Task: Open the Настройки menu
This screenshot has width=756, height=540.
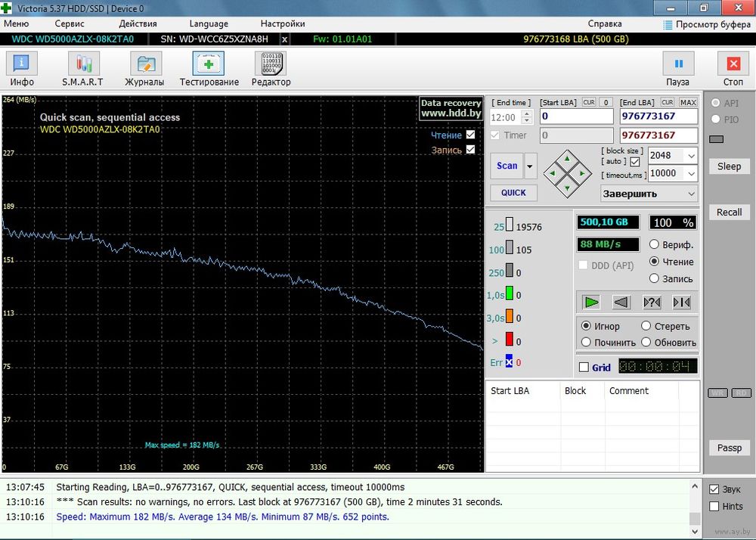Action: click(283, 23)
